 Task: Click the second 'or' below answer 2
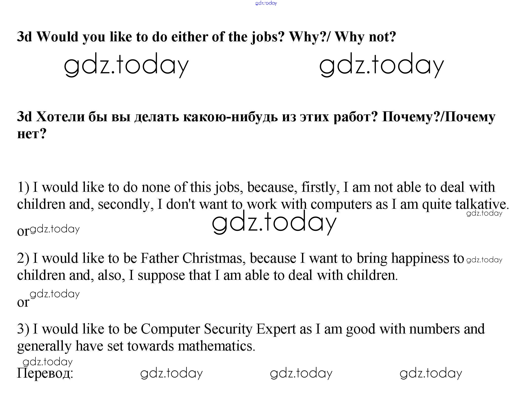click(23, 302)
